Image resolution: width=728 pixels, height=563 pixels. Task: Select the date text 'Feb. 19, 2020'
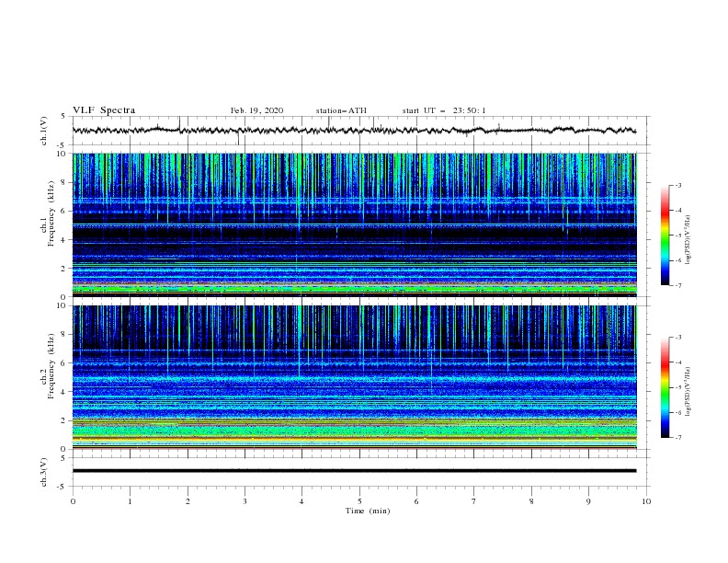pos(256,110)
